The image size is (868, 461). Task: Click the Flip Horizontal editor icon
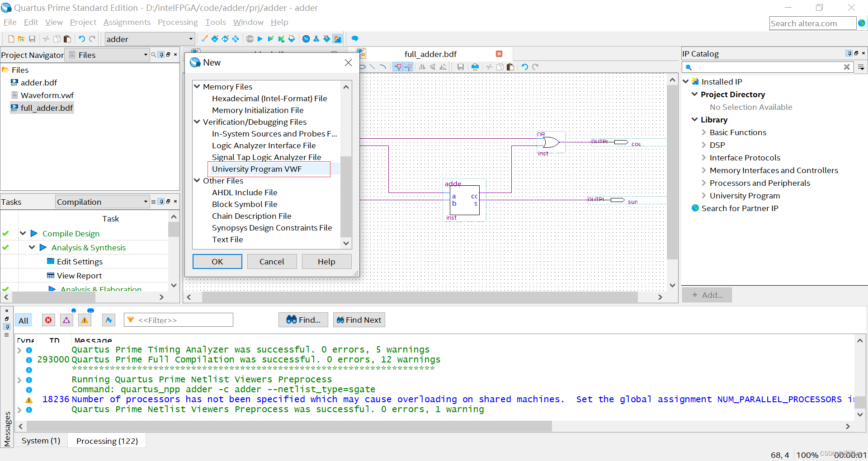[x=422, y=67]
